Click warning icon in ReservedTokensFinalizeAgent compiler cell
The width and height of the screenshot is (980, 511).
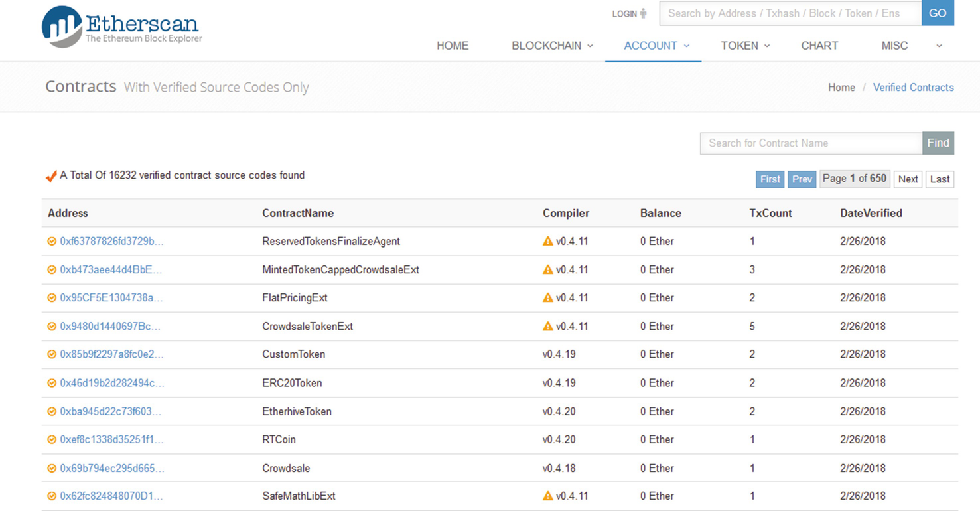point(548,241)
